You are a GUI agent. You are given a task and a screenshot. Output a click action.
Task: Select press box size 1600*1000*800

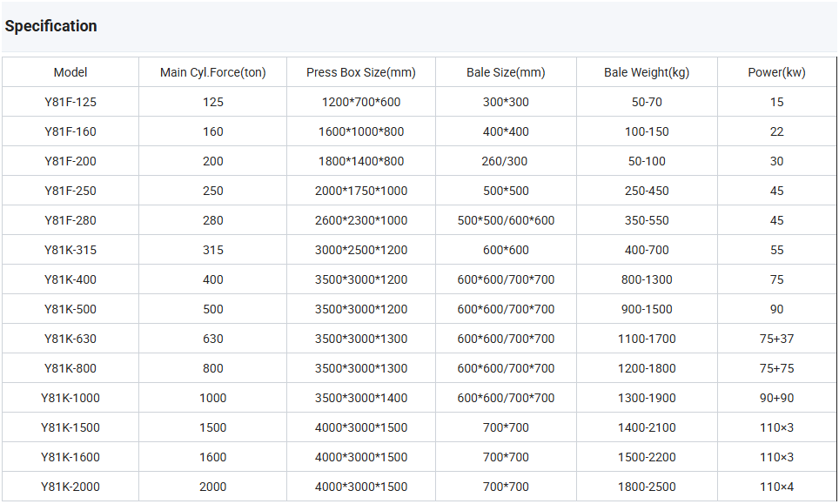point(360,131)
